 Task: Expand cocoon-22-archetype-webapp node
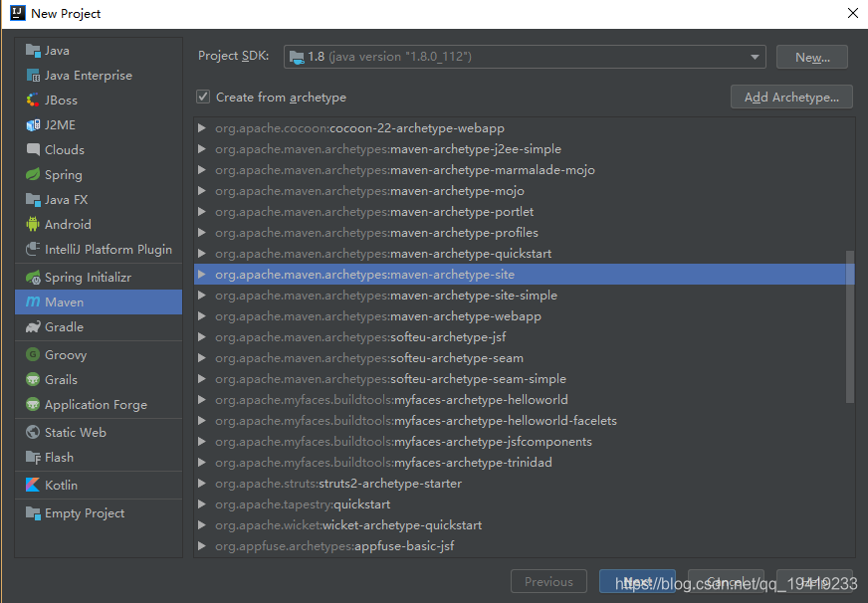point(202,127)
